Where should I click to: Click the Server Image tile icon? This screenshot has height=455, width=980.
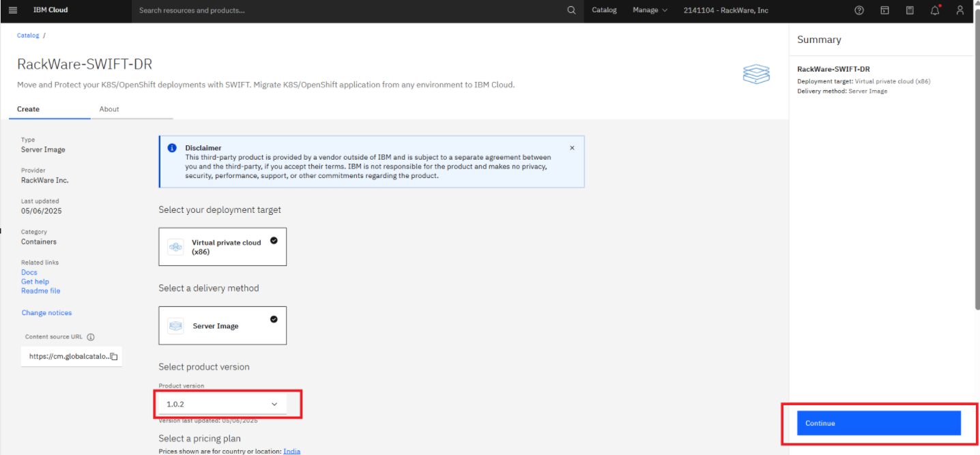click(x=176, y=326)
